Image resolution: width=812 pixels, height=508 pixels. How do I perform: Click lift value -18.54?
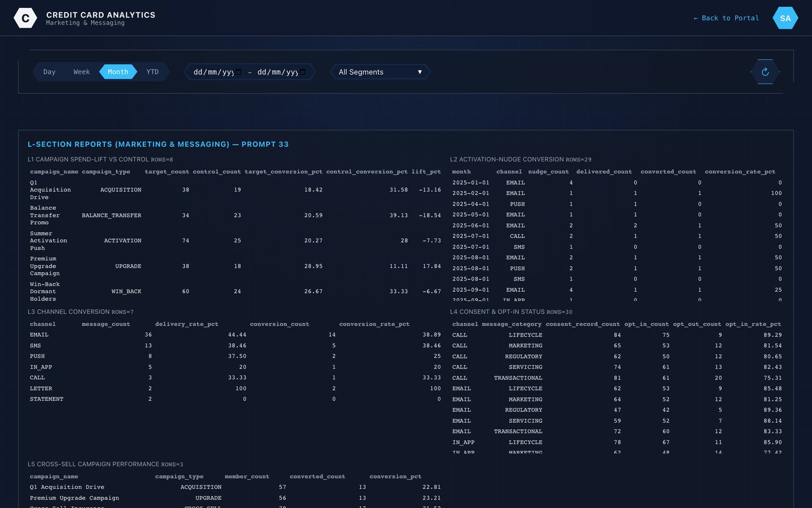click(x=430, y=216)
